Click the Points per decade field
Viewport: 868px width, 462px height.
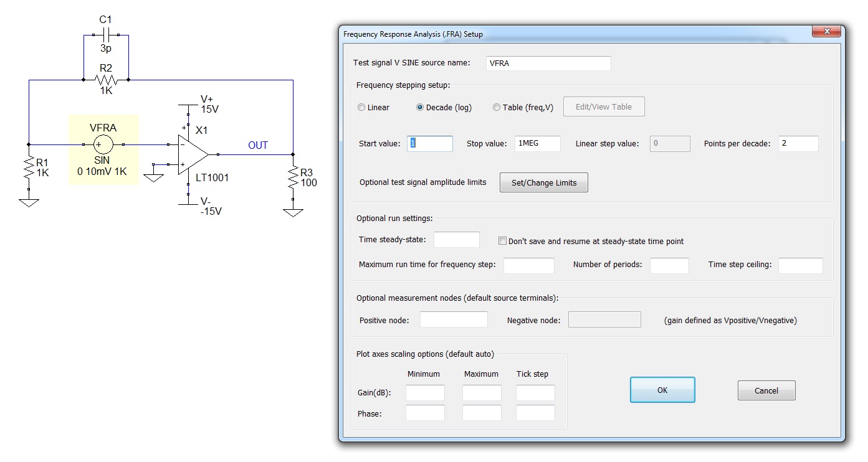pyautogui.click(x=798, y=144)
